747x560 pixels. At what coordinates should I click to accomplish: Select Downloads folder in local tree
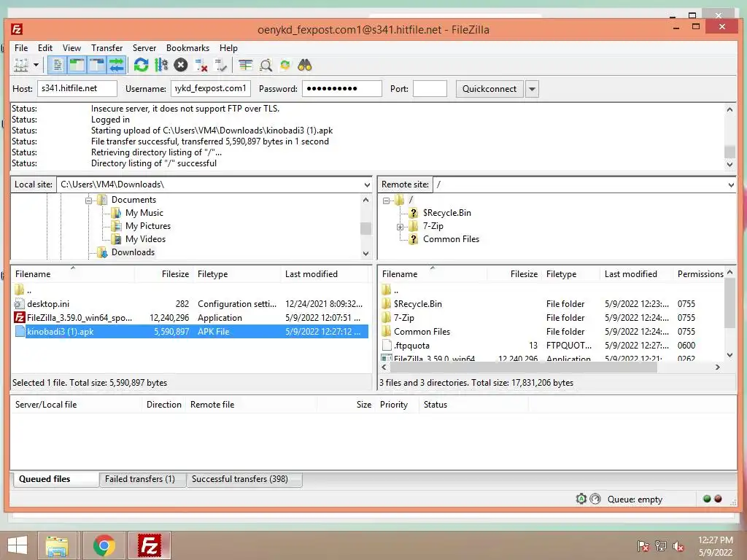pos(133,252)
